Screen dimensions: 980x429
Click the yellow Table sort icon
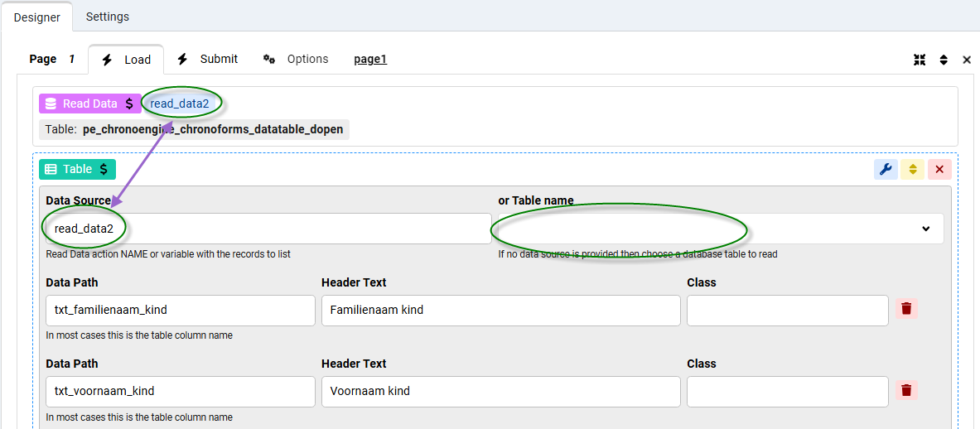pyautogui.click(x=913, y=169)
